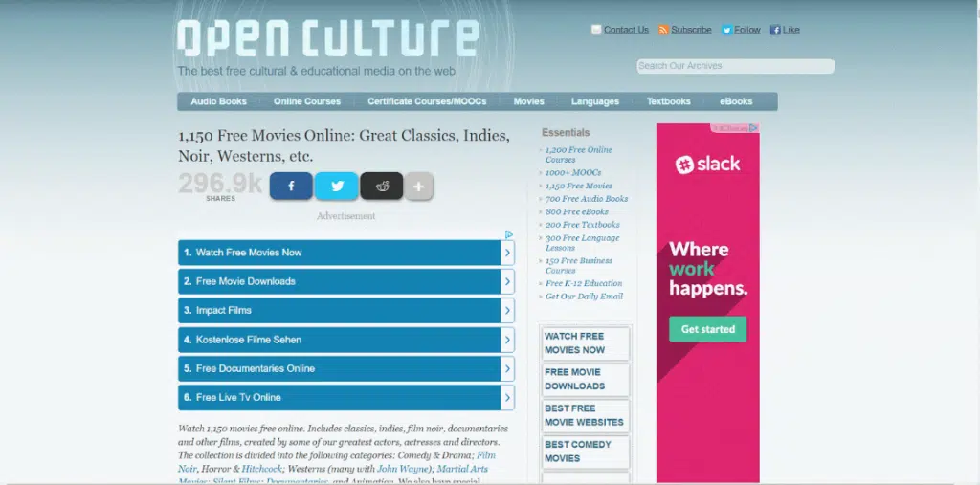Viewport: 980px width, 485px height.
Task: Click arrow on Impact Films row
Action: [507, 311]
